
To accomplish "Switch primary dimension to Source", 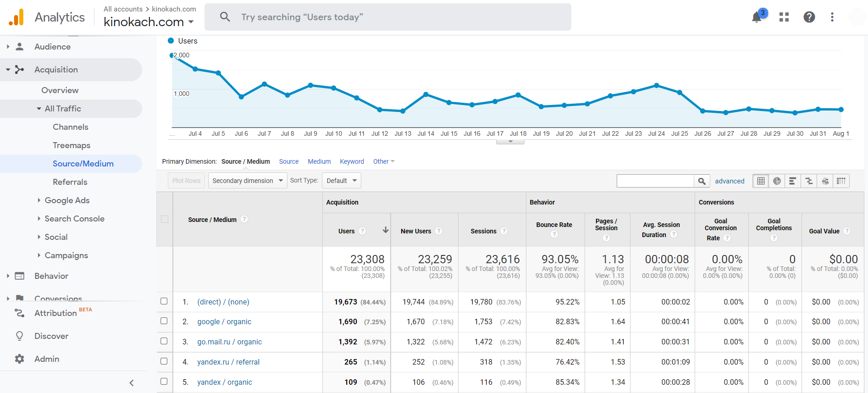I will click(x=289, y=161).
